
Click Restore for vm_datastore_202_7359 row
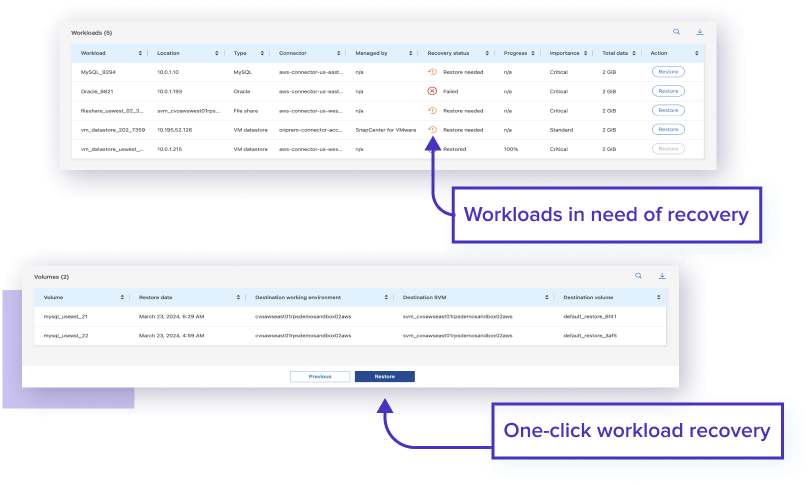tap(668, 129)
